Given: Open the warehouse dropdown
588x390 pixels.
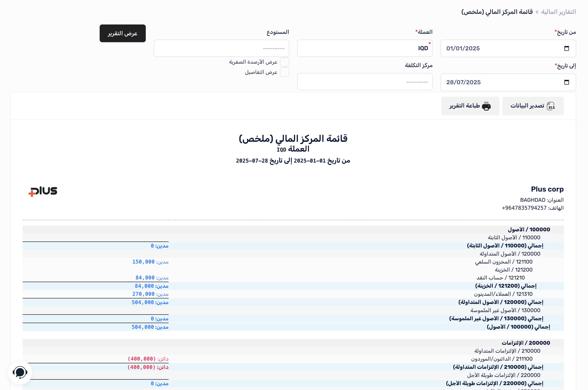Looking at the screenshot, I should tap(221, 48).
